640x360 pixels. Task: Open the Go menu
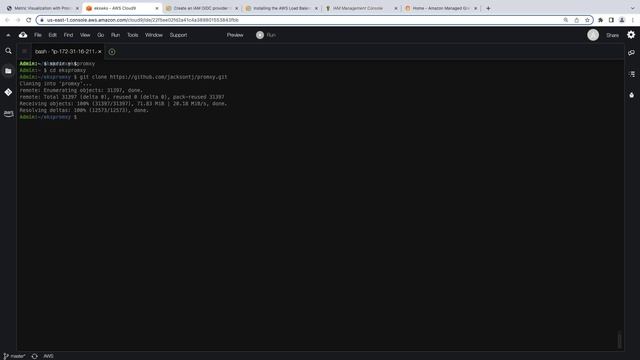(x=100, y=35)
